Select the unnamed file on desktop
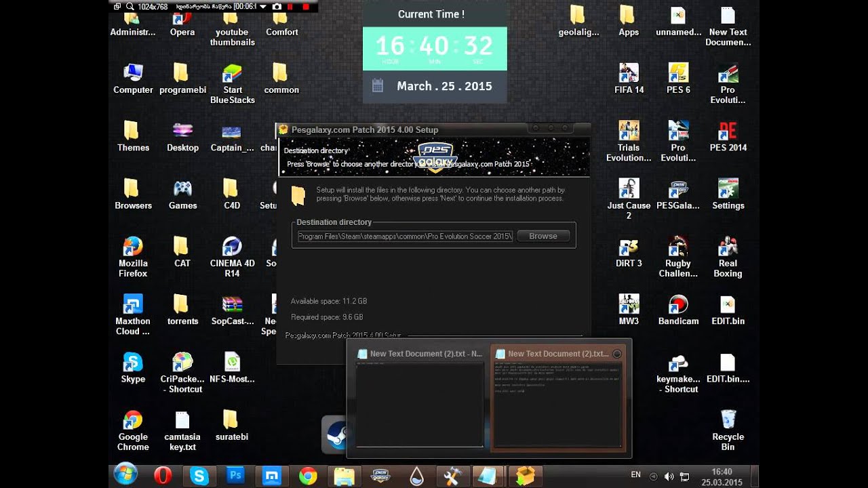The image size is (868, 488). (678, 21)
